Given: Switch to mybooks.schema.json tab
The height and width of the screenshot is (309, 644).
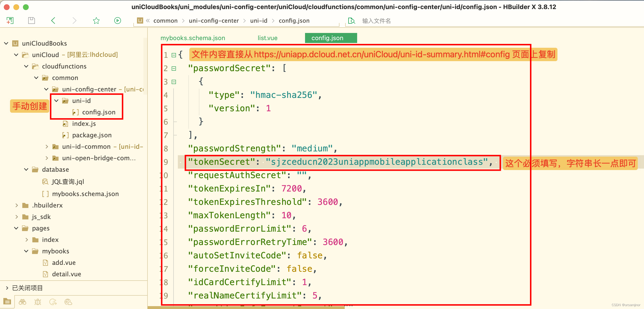Looking at the screenshot, I should 193,38.
